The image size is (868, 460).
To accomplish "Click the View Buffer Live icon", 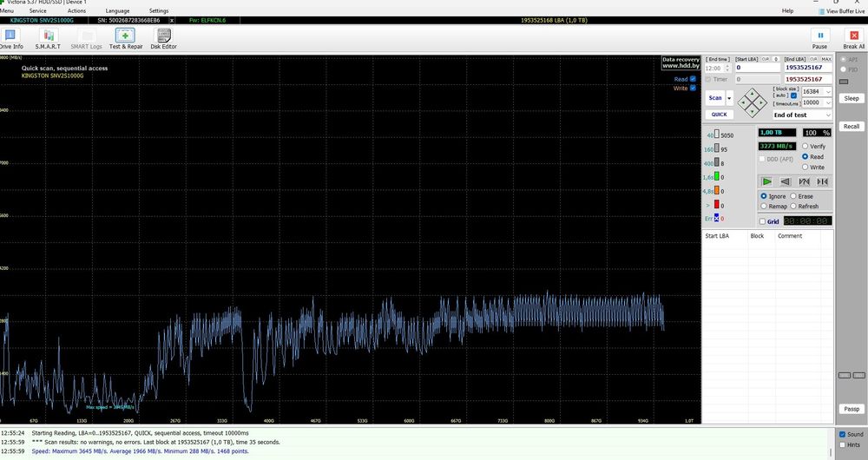I will coord(821,11).
